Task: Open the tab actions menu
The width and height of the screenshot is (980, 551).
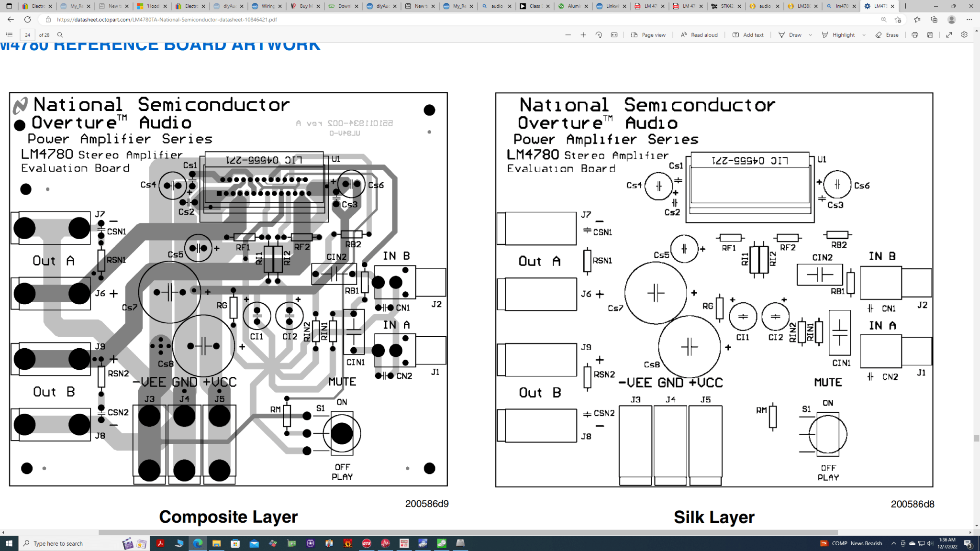Action: pos(9,6)
